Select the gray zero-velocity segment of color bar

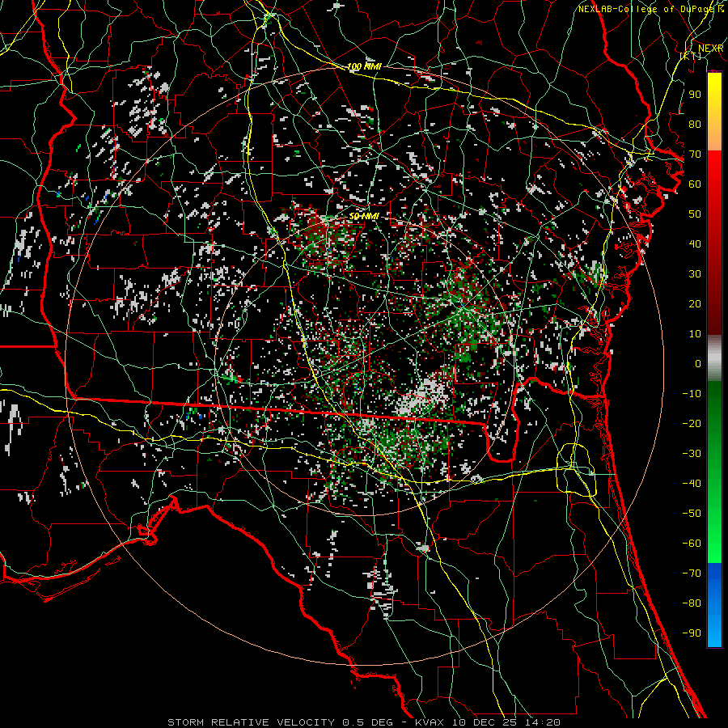pos(714,358)
